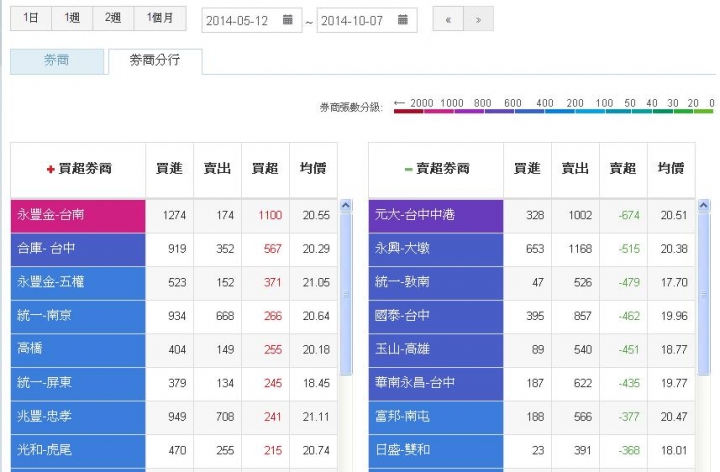Select the 1個月 range button
This screenshot has height=472, width=720.
click(160, 18)
